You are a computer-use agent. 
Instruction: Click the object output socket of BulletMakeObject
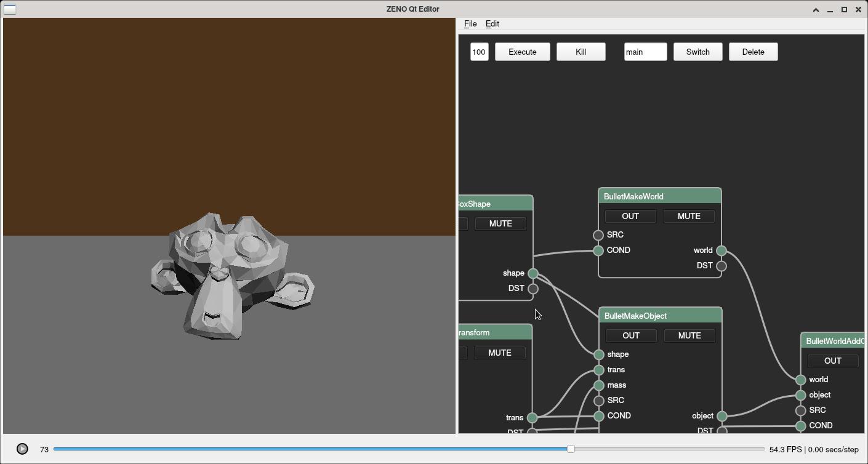point(722,417)
